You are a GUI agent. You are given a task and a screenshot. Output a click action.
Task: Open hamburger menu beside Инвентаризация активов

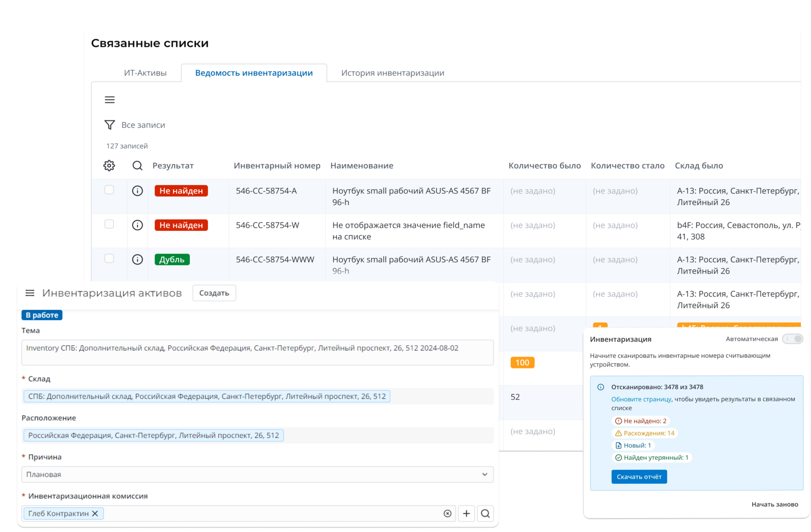[30, 293]
